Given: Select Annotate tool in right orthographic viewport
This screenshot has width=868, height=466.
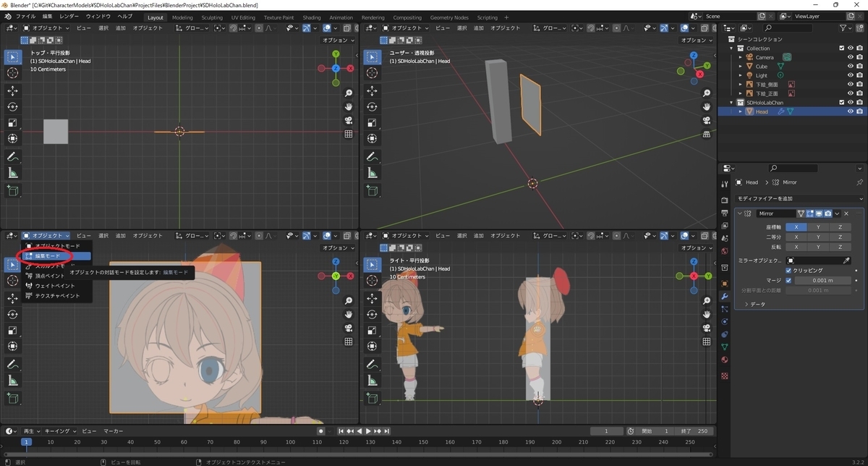Looking at the screenshot, I should tap(372, 365).
